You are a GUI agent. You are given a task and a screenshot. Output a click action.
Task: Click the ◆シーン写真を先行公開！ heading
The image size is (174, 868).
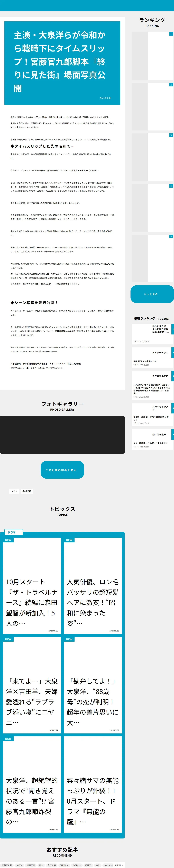(34, 303)
